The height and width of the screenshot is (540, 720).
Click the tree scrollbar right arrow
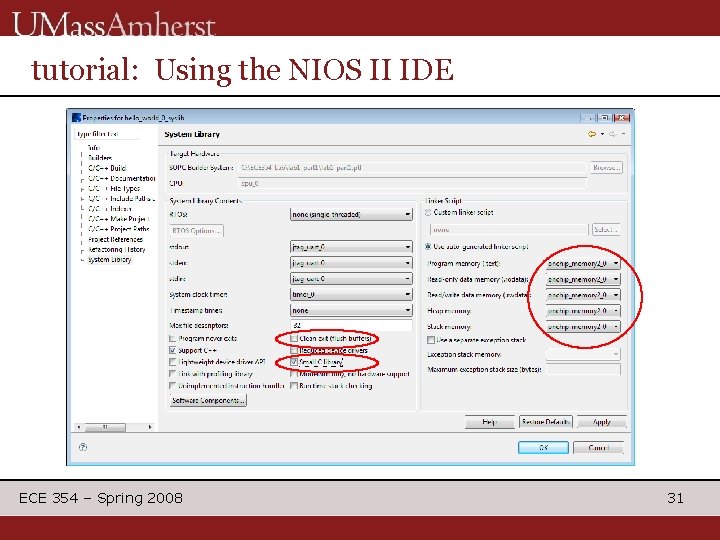(150, 427)
